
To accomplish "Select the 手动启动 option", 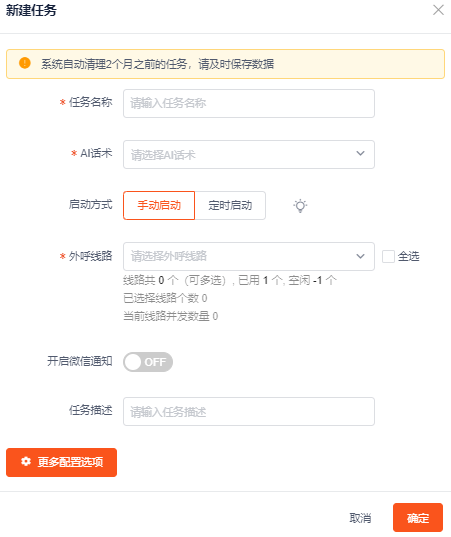I will [159, 205].
